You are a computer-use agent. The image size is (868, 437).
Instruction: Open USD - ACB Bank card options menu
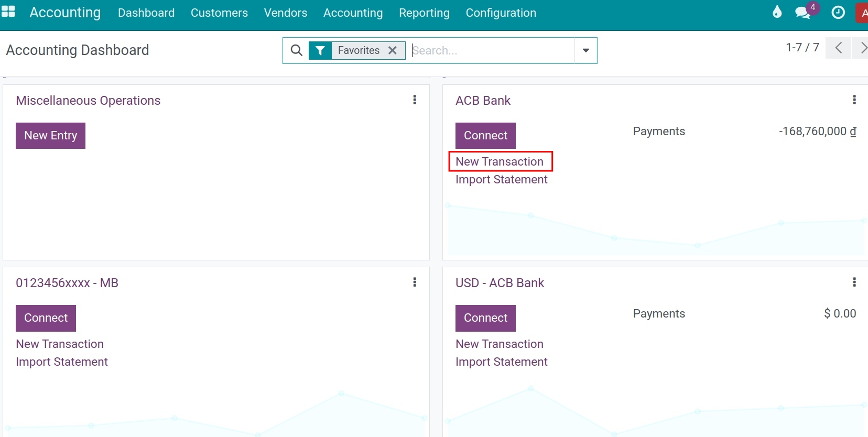[854, 282]
